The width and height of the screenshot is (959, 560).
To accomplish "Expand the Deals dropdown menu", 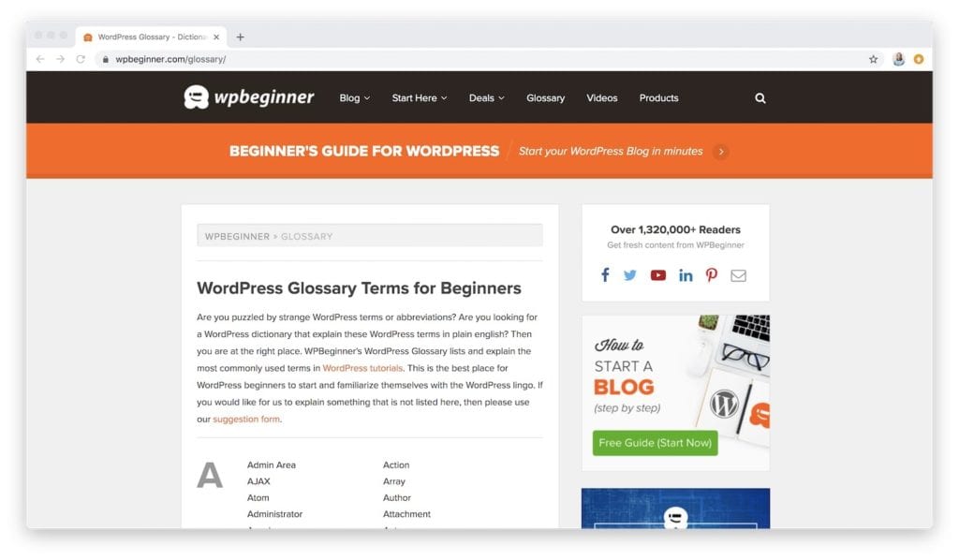I will (x=486, y=98).
